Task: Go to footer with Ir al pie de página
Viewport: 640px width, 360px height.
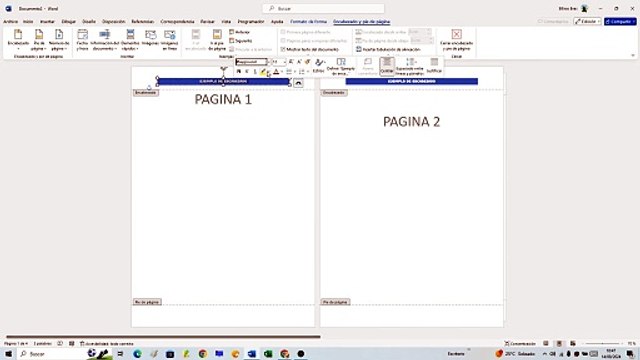Action: click(x=217, y=40)
